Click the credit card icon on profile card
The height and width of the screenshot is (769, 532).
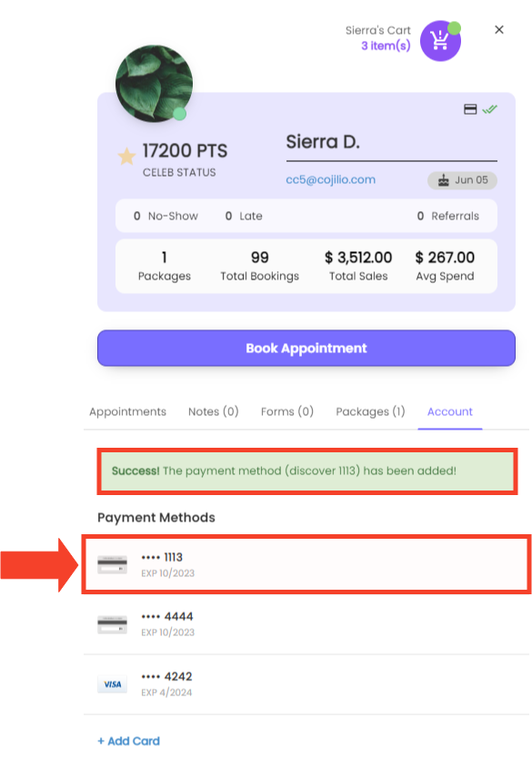[x=470, y=109]
